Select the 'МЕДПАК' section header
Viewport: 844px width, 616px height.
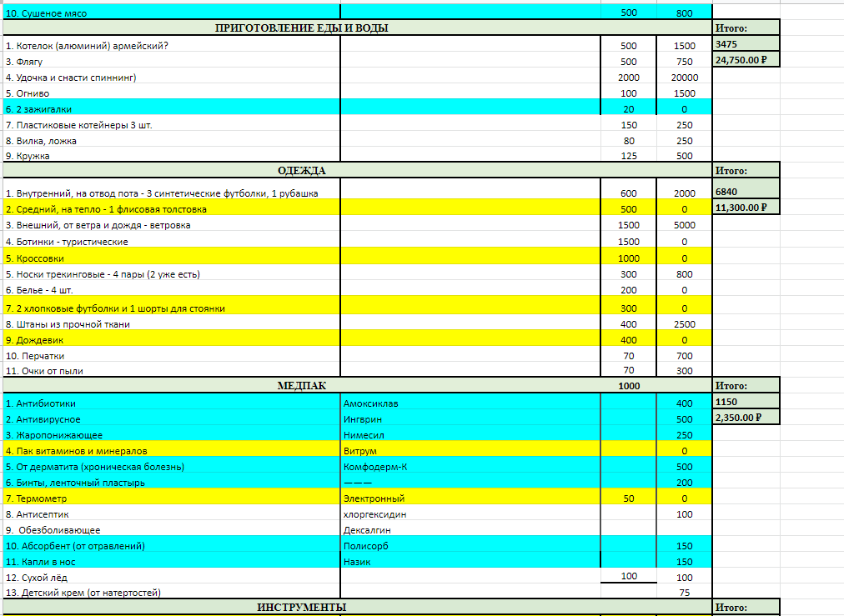(301, 386)
